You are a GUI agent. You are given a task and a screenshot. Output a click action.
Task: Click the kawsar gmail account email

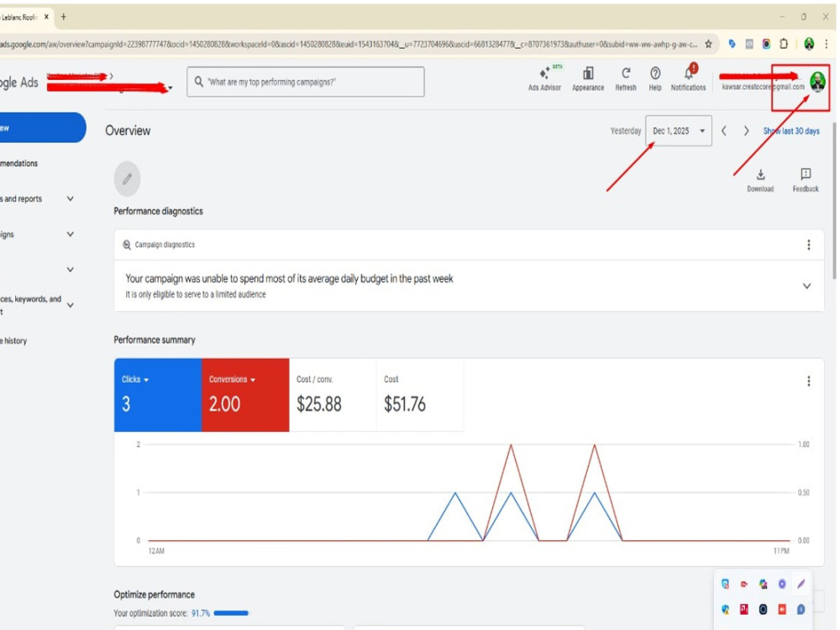click(763, 87)
